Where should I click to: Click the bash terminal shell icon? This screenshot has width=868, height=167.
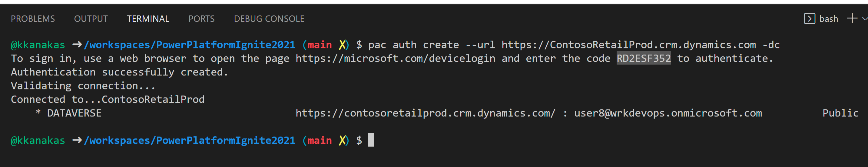pyautogui.click(x=809, y=18)
